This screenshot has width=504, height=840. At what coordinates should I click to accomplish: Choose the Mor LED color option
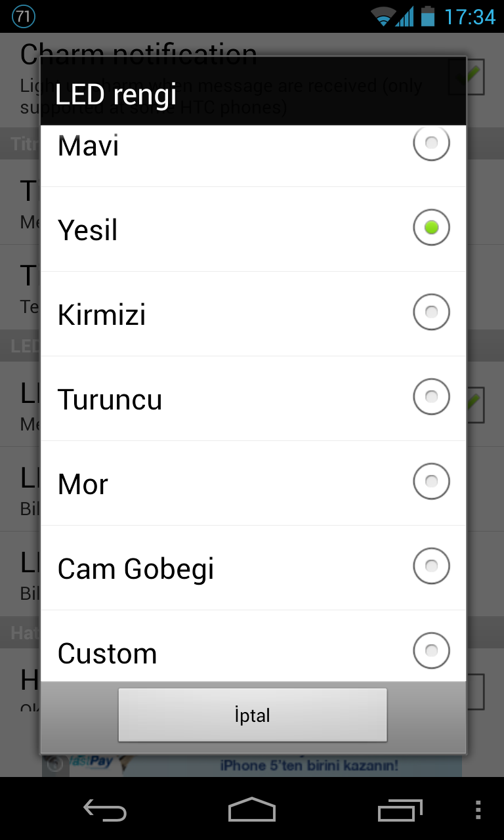coord(253,483)
